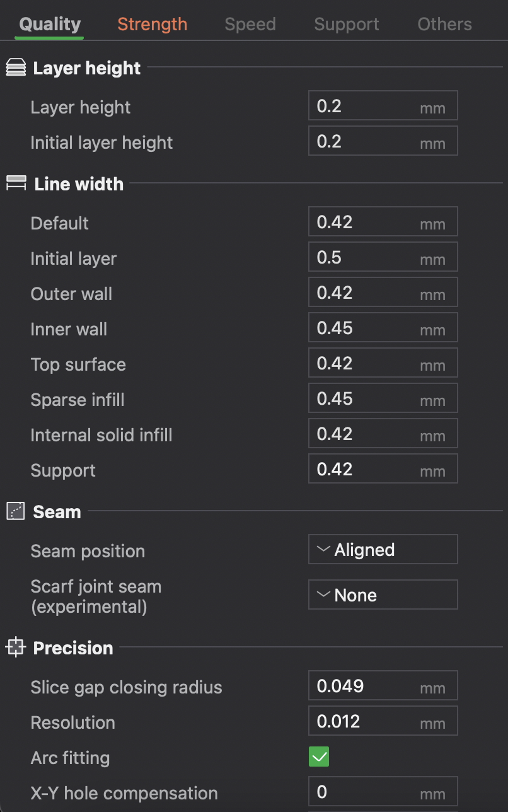Click the Seam section icon
This screenshot has width=508, height=812.
click(x=16, y=511)
